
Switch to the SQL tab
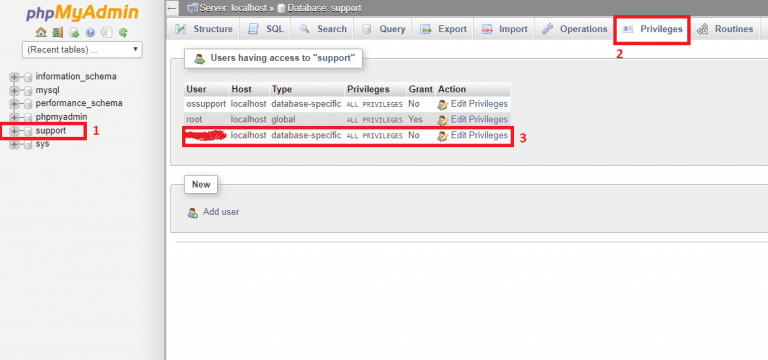266,29
